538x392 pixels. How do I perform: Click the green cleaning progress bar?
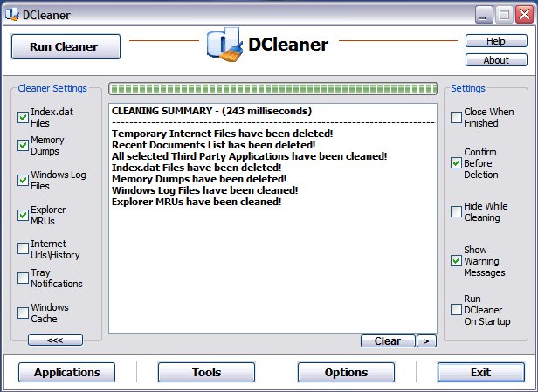[x=272, y=89]
